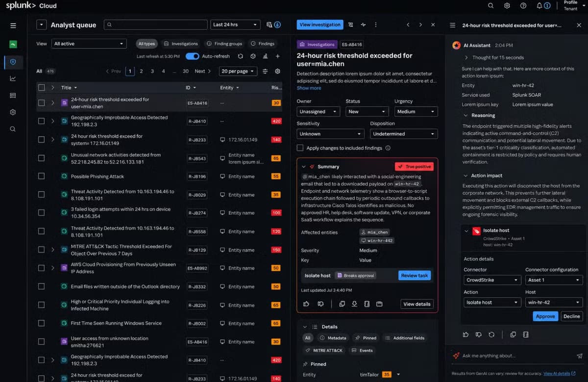Open the sidebar search magnifier icon
This screenshot has height=382, width=588.
click(13, 129)
